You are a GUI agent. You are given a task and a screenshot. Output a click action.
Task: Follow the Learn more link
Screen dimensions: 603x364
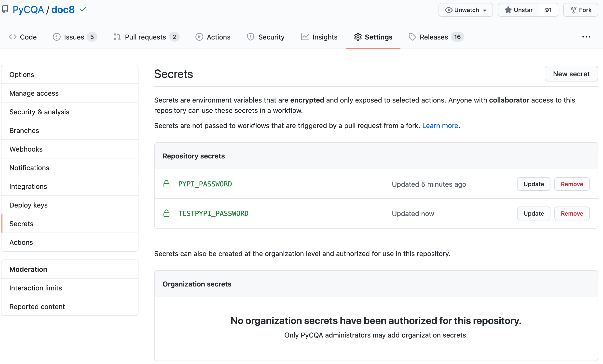(440, 126)
